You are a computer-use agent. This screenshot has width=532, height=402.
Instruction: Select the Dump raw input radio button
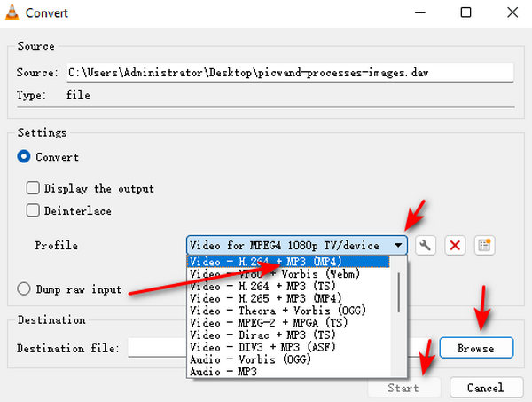pos(24,289)
